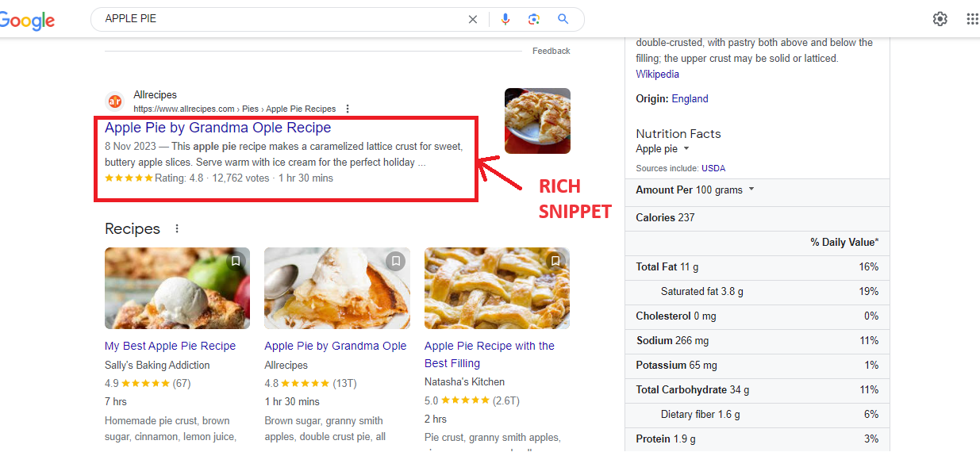Viewport: 980px width, 475px height.
Task: Clear the search box text
Action: [x=473, y=19]
